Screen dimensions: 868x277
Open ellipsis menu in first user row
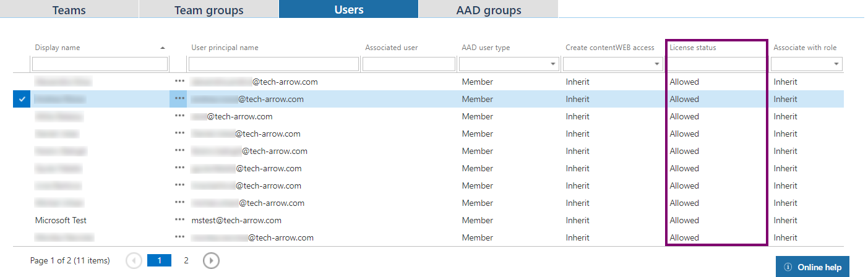(x=179, y=82)
